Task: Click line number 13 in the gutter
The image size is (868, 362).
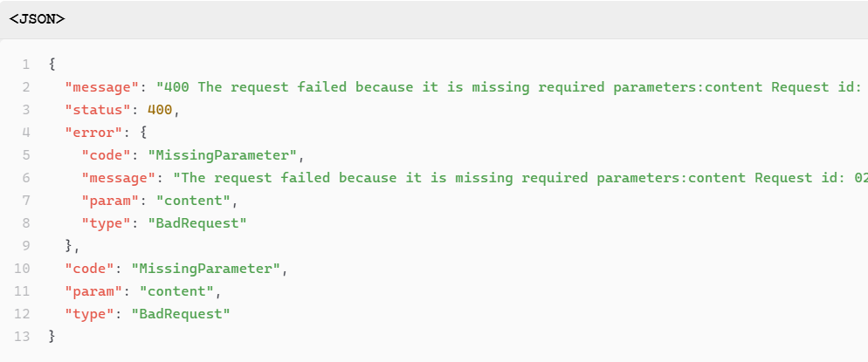Action: coord(22,337)
